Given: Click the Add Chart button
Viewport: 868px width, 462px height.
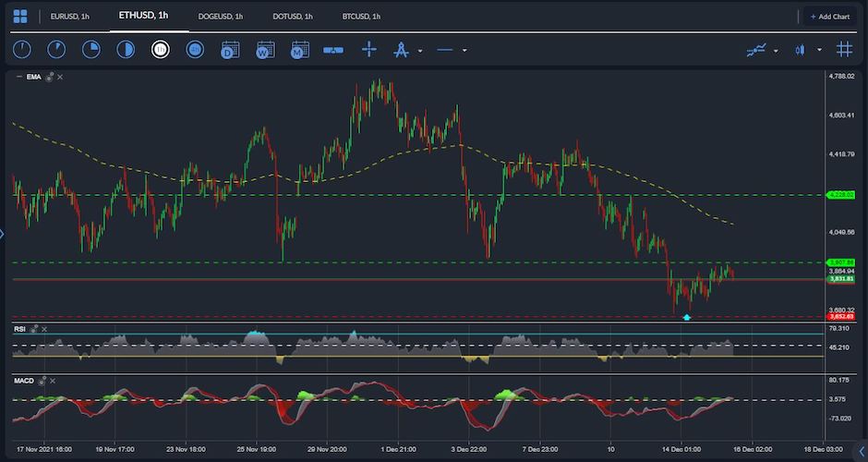Looking at the screenshot, I should coord(830,17).
